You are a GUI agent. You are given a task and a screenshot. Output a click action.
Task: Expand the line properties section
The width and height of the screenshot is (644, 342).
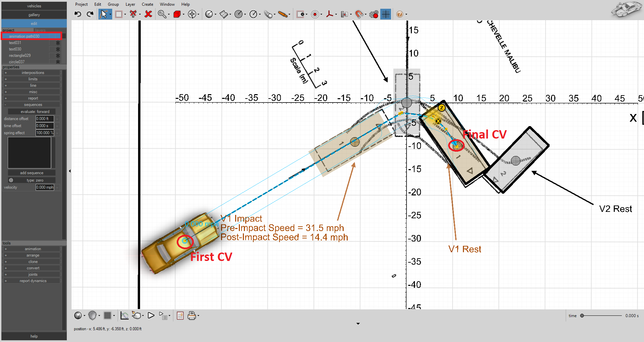pyautogui.click(x=32, y=85)
